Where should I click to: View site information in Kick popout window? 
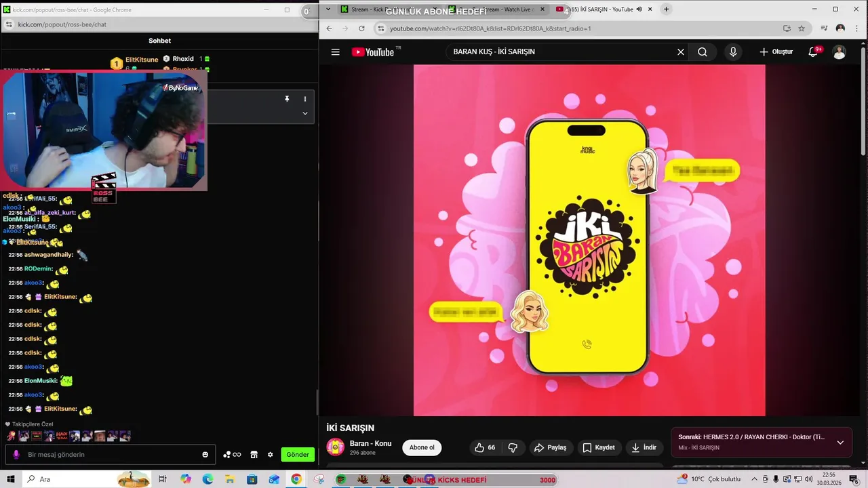(9, 24)
